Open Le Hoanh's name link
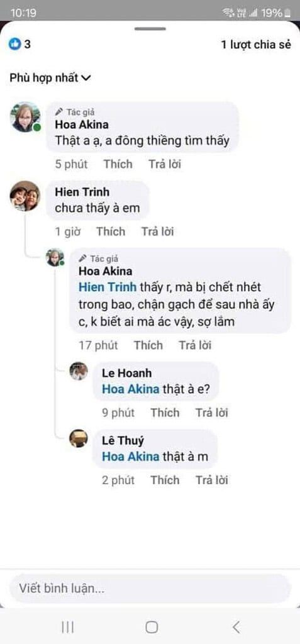 point(126,374)
